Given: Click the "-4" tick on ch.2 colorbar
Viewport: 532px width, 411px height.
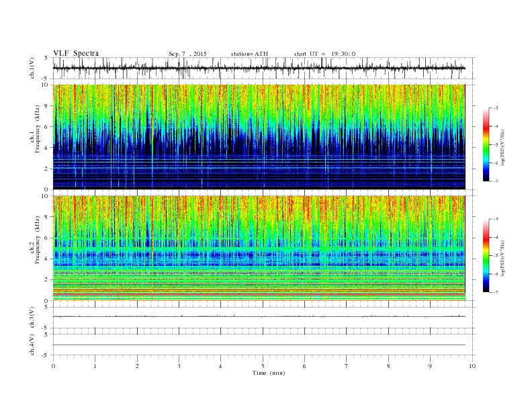Looking at the screenshot, I should click(496, 237).
